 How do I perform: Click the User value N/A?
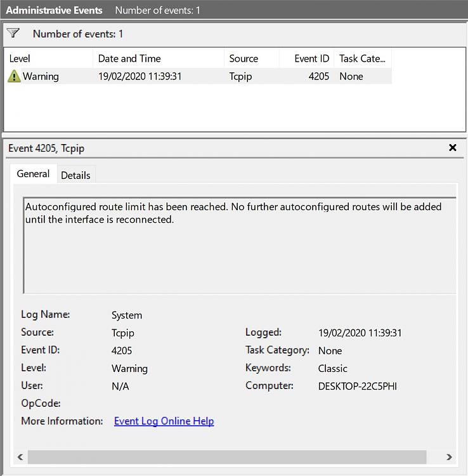(120, 386)
